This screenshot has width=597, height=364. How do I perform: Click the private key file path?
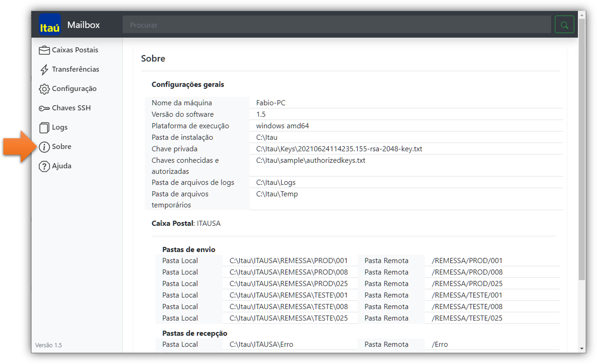click(x=339, y=149)
